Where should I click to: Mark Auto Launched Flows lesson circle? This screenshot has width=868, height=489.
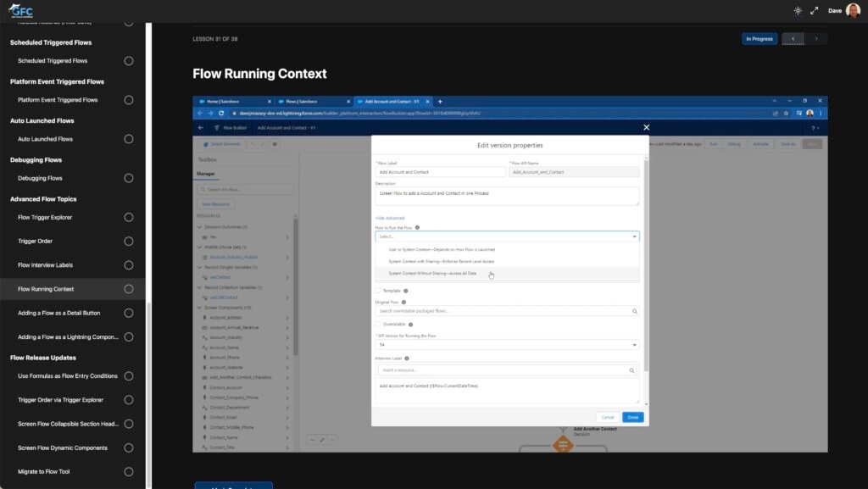coord(129,139)
